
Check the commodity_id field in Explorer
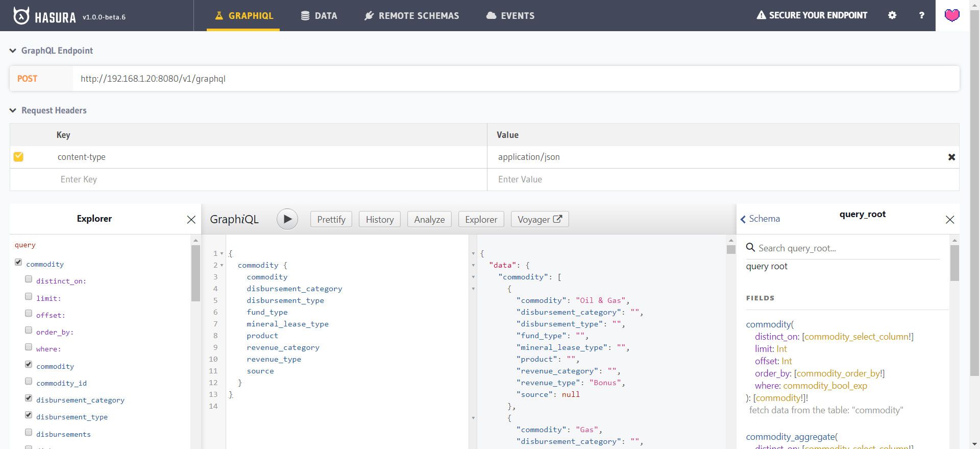click(29, 382)
